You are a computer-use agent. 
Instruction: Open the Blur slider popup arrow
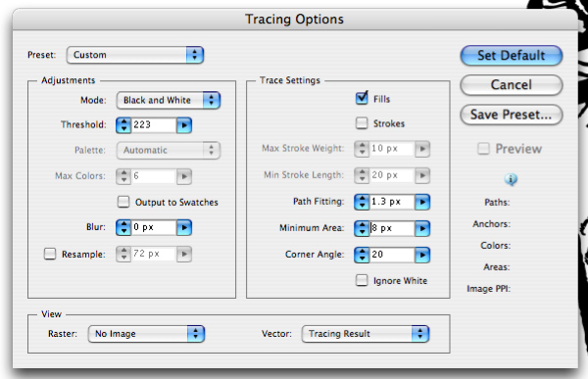coord(184,227)
